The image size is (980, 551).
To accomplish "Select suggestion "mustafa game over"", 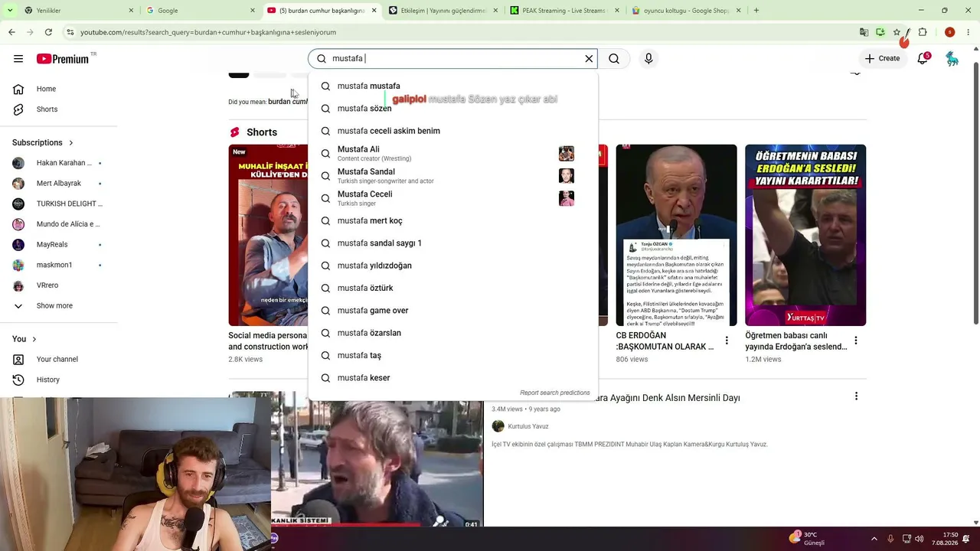I will pyautogui.click(x=453, y=311).
